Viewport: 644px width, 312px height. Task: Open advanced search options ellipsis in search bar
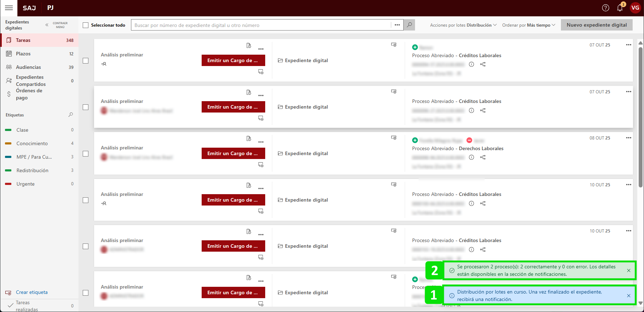397,25
